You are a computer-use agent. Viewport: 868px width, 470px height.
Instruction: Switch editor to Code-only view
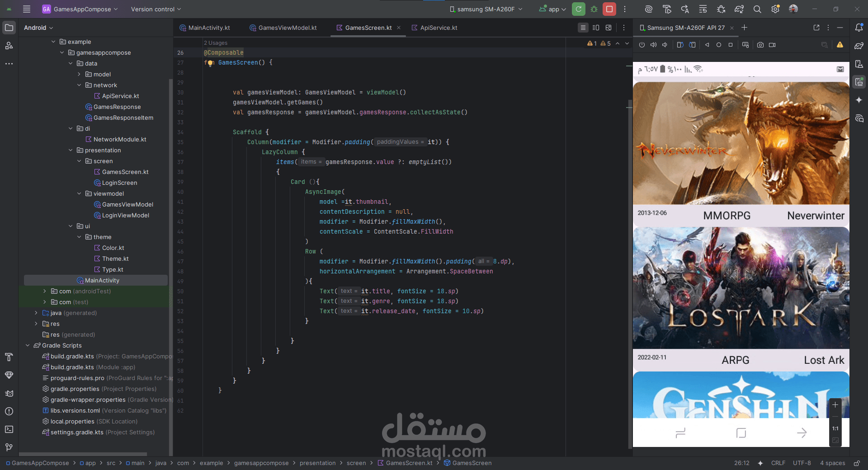pos(583,28)
